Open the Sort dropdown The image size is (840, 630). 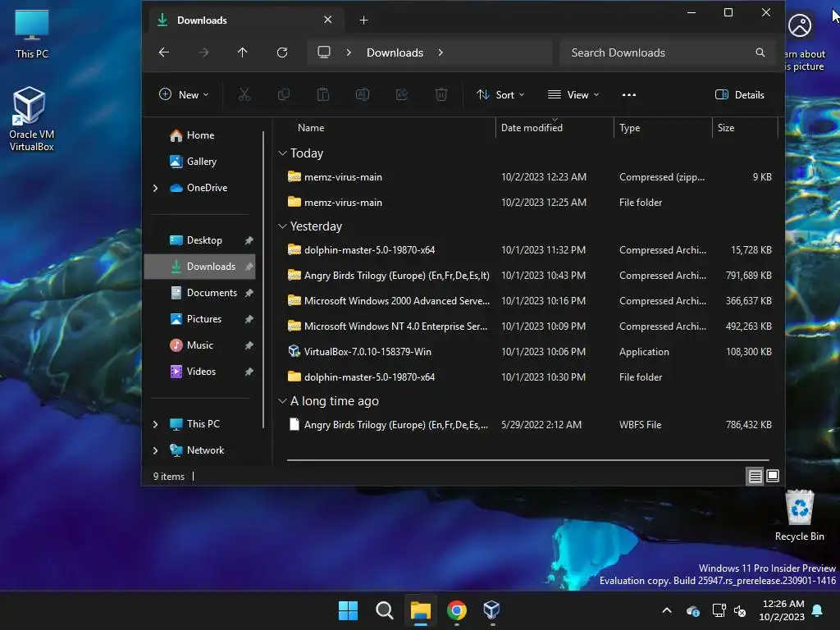(x=500, y=95)
